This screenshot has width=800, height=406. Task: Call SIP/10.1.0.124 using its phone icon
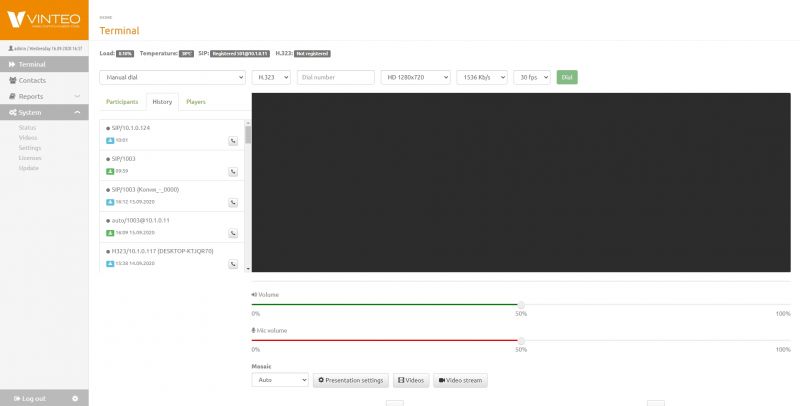tap(233, 141)
